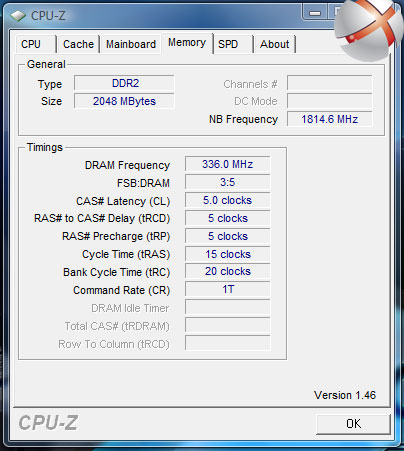Select the Memory tab
Screen dimensions: 404x451
187,43
